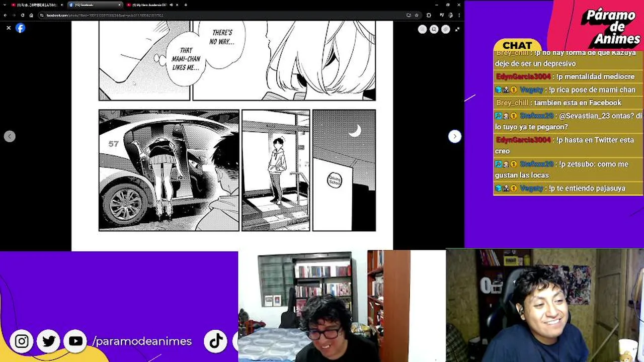Click the smiling streamer webcam on right
644x362 pixels.
pyautogui.click(x=545, y=305)
